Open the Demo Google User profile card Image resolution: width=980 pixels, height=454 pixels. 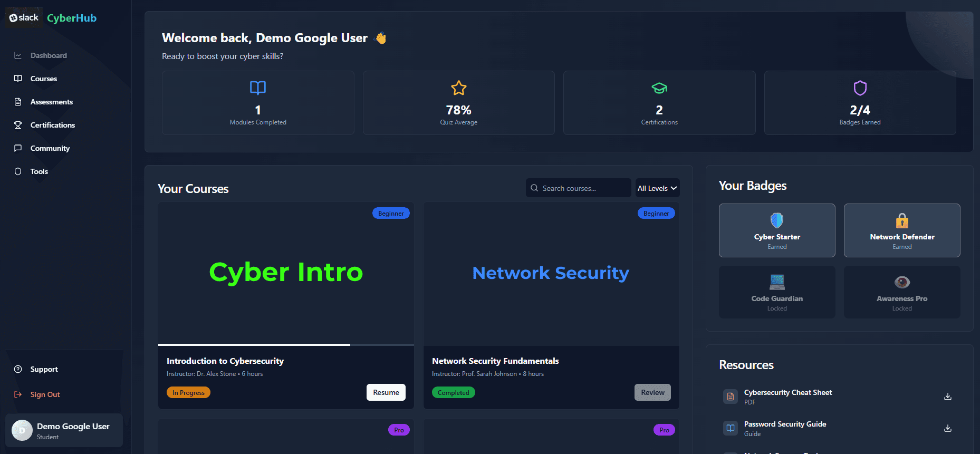[64, 430]
